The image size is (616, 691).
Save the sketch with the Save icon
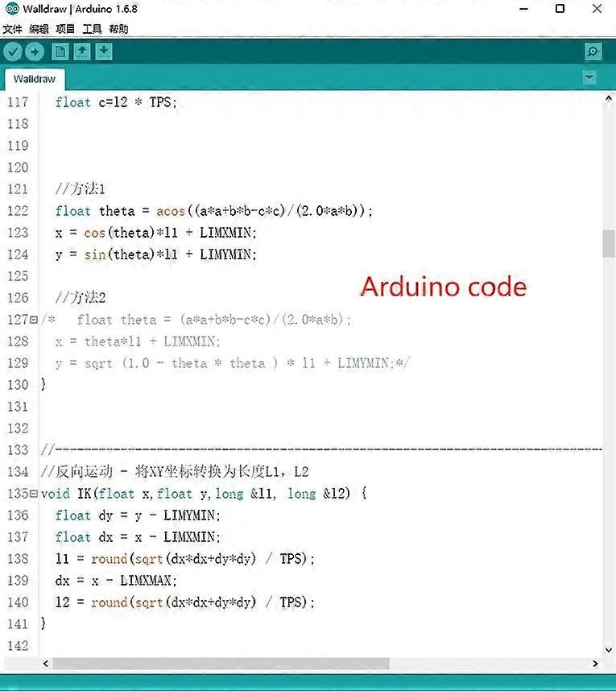click(x=103, y=52)
